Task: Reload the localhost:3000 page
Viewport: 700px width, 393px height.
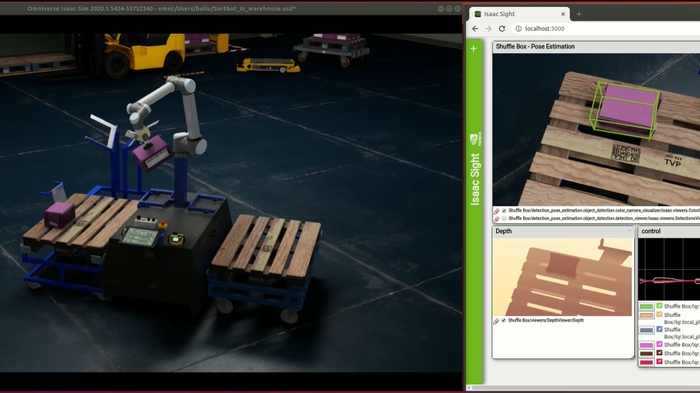Action: pyautogui.click(x=502, y=29)
